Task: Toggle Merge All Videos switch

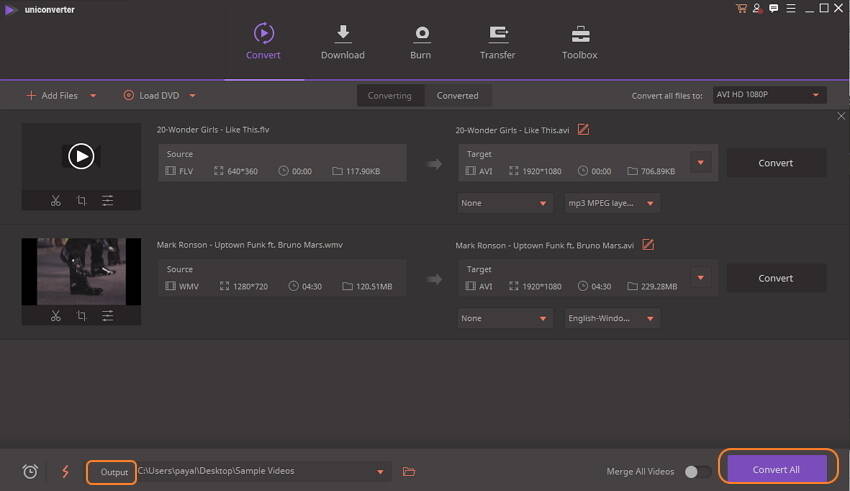Action: point(698,472)
